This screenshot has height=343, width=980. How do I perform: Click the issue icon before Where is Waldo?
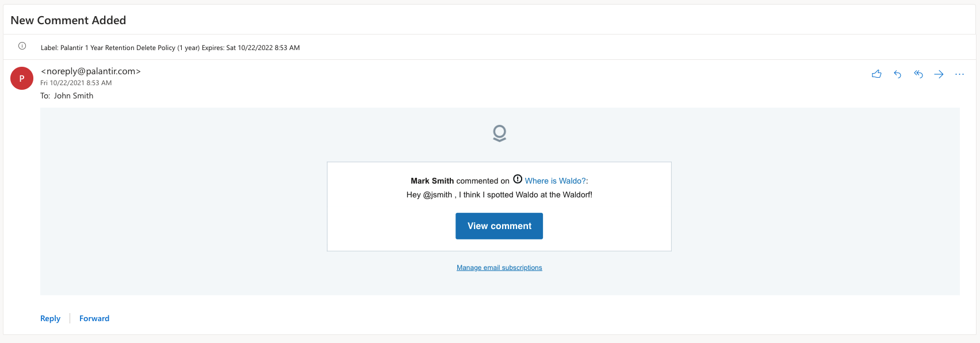518,179
